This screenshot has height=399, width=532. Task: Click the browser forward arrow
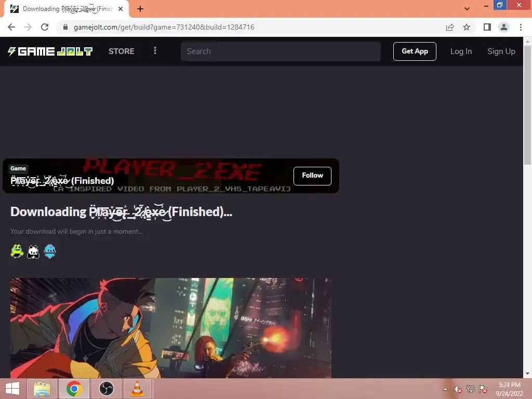28,27
